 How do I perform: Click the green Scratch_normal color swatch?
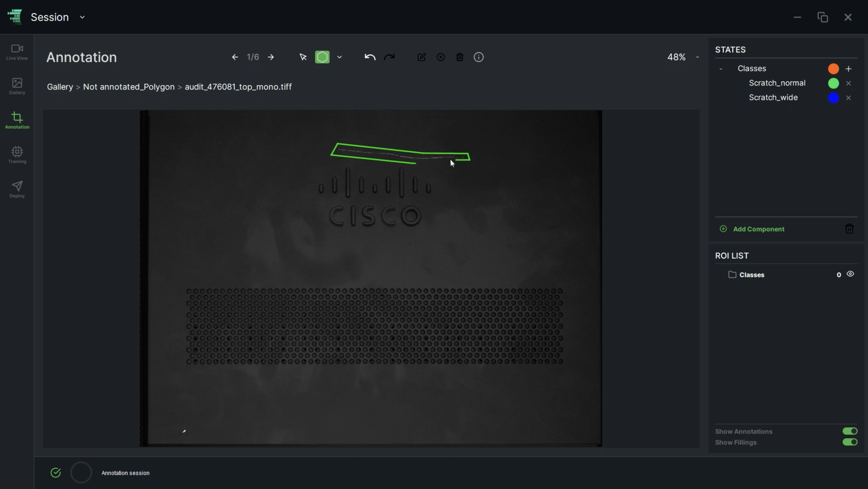[x=833, y=83]
